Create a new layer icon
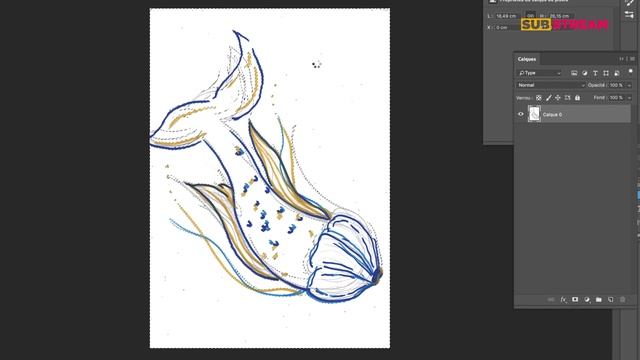Viewport: 640px width, 360px height. pyautogui.click(x=611, y=300)
